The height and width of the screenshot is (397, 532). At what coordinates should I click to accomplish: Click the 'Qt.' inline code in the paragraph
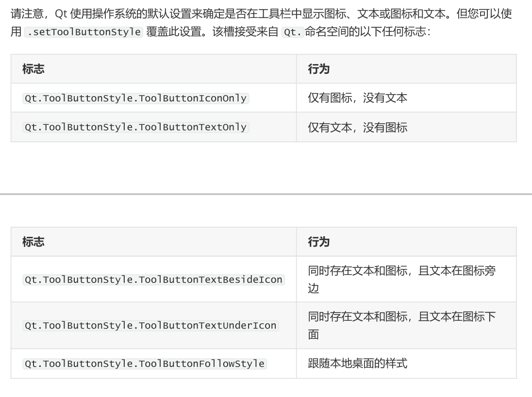coord(292,33)
